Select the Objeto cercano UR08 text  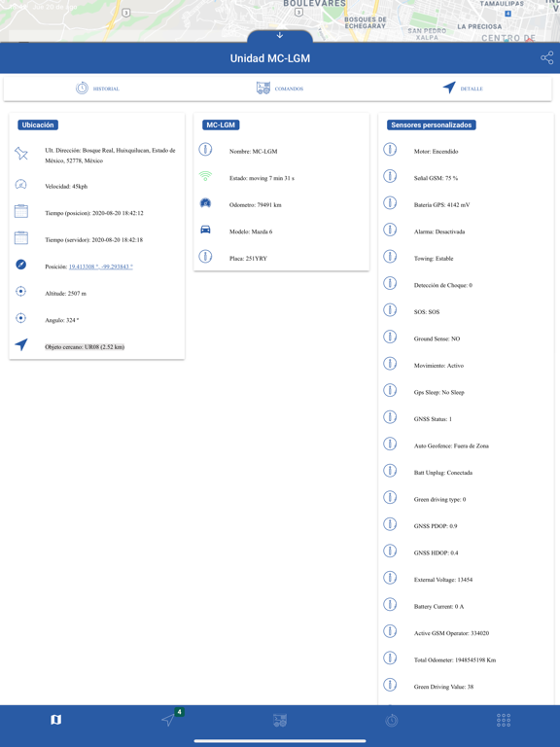pos(85,347)
